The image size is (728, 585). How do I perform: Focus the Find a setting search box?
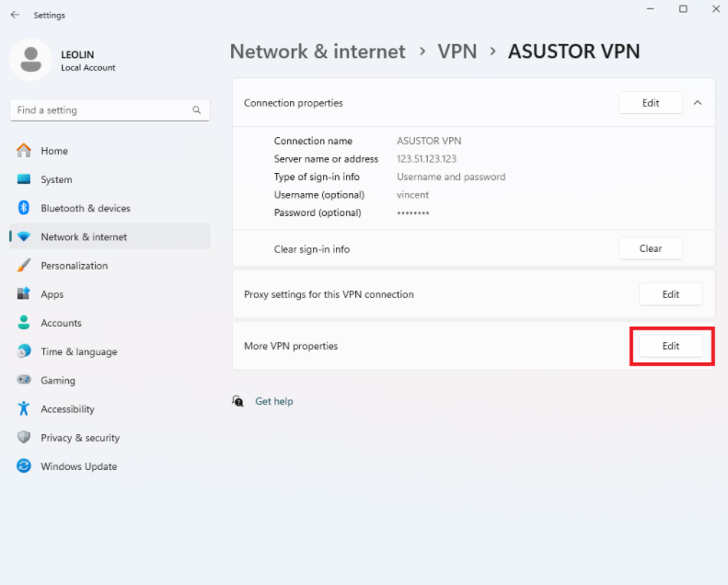click(x=110, y=110)
